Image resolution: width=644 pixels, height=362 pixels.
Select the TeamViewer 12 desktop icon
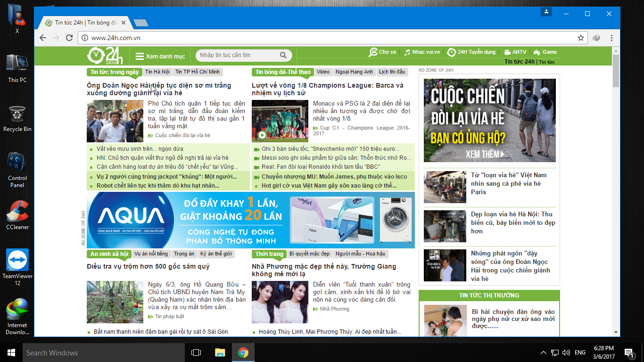17,267
